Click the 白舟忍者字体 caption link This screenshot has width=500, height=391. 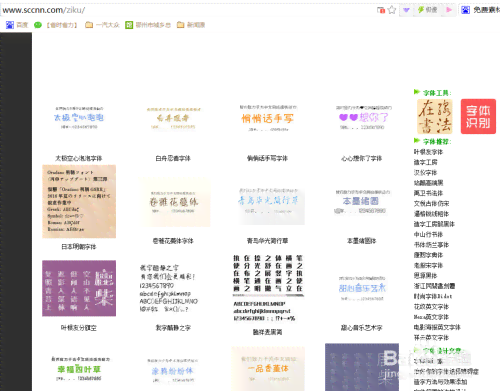(173, 158)
